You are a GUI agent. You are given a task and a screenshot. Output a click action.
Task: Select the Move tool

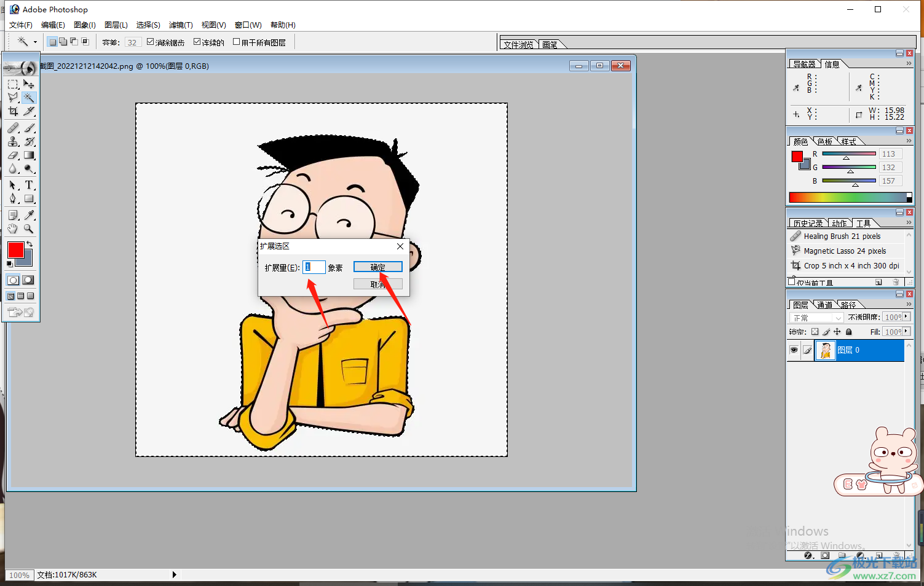tap(29, 84)
